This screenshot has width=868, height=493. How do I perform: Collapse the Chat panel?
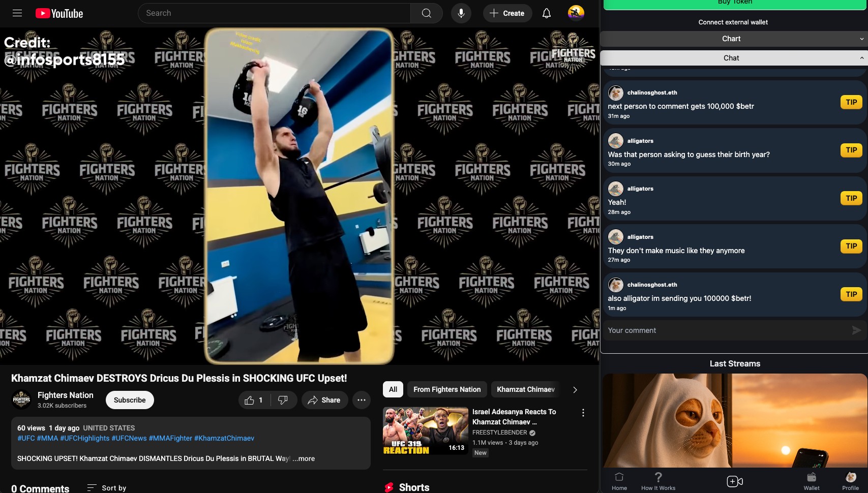[733, 58]
